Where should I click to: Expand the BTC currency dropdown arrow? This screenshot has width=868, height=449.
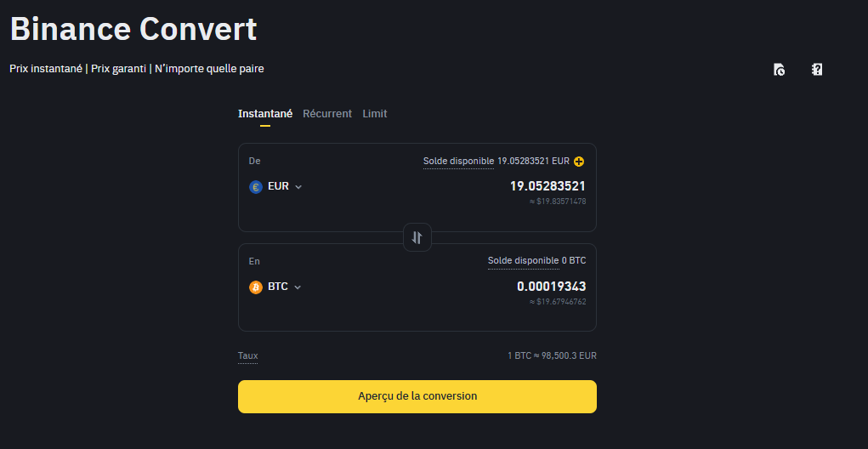(x=298, y=287)
